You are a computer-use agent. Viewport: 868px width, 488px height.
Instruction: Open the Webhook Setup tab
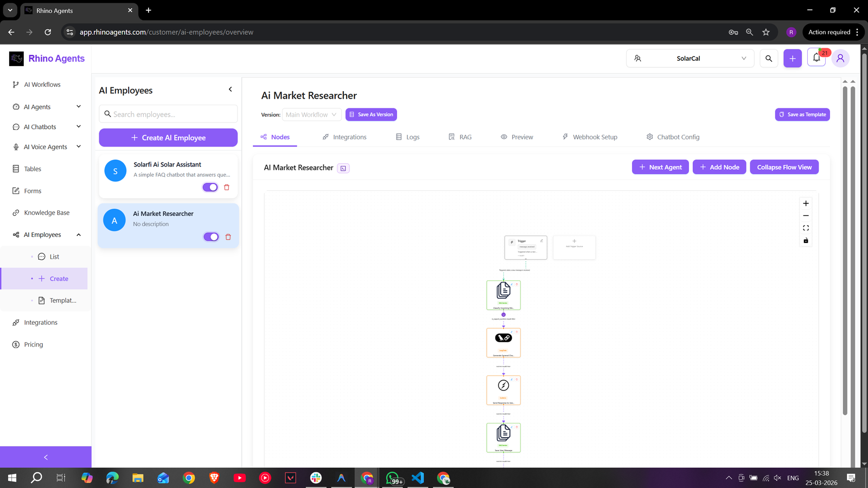(590, 137)
